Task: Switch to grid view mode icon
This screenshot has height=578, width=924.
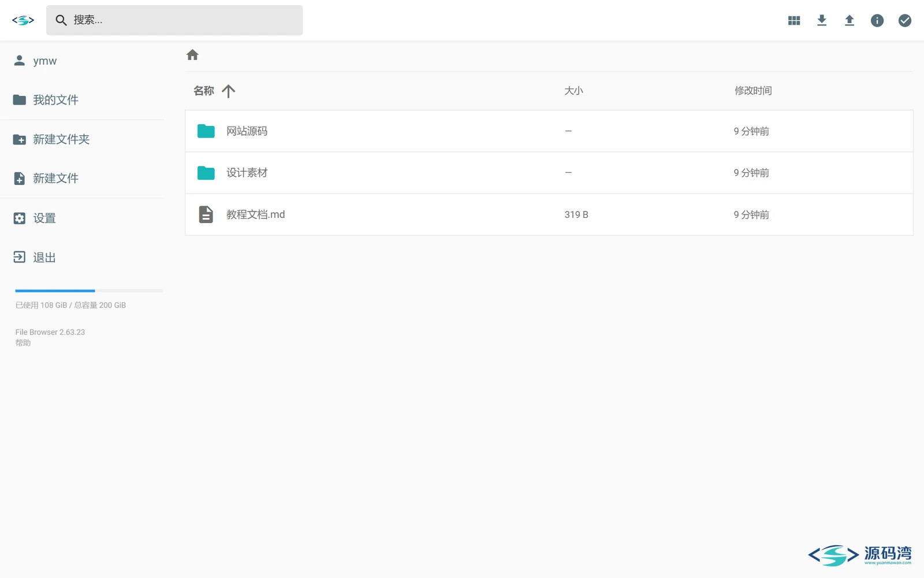Action: 794,20
